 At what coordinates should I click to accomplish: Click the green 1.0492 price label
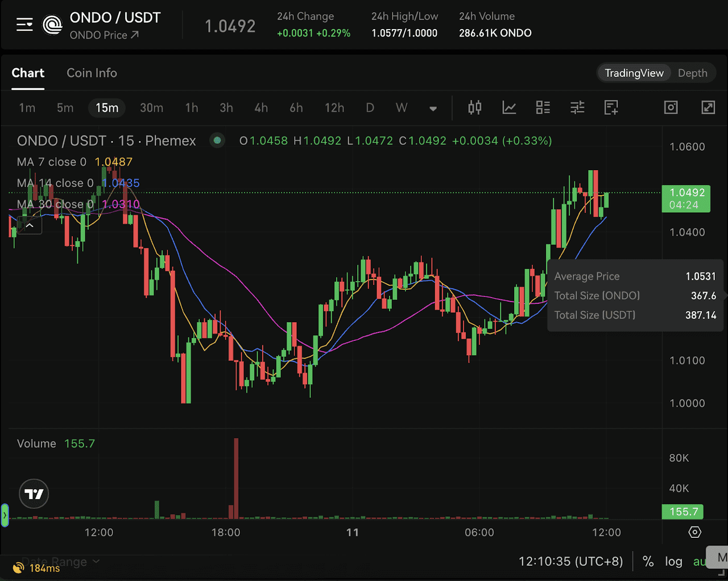(686, 199)
